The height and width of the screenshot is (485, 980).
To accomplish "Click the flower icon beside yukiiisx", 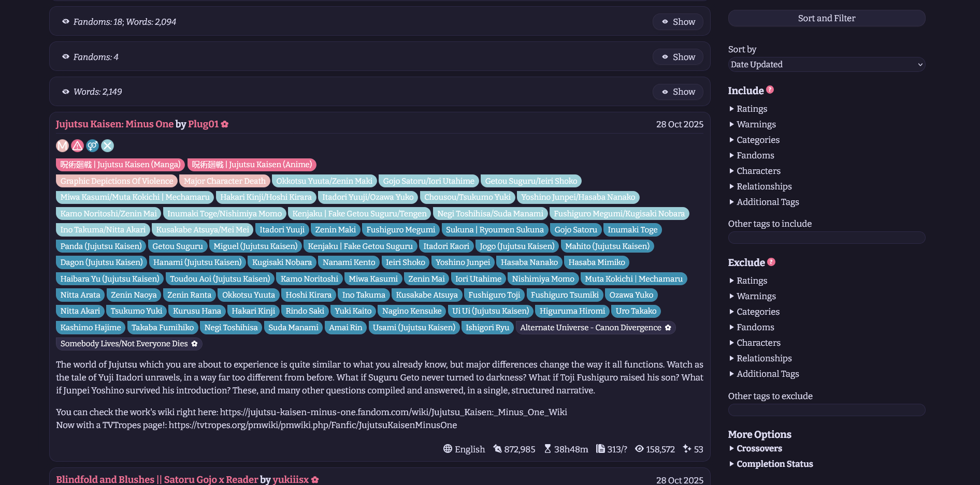I will (315, 480).
